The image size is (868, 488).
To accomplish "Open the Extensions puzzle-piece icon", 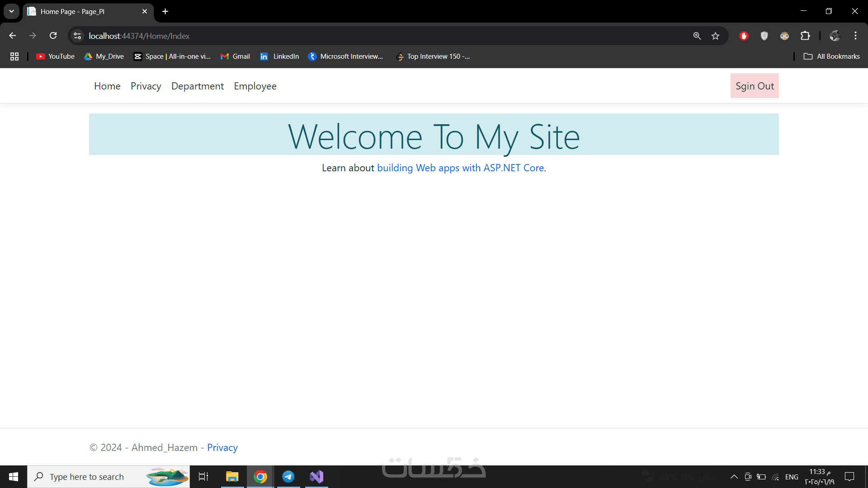I will (805, 36).
